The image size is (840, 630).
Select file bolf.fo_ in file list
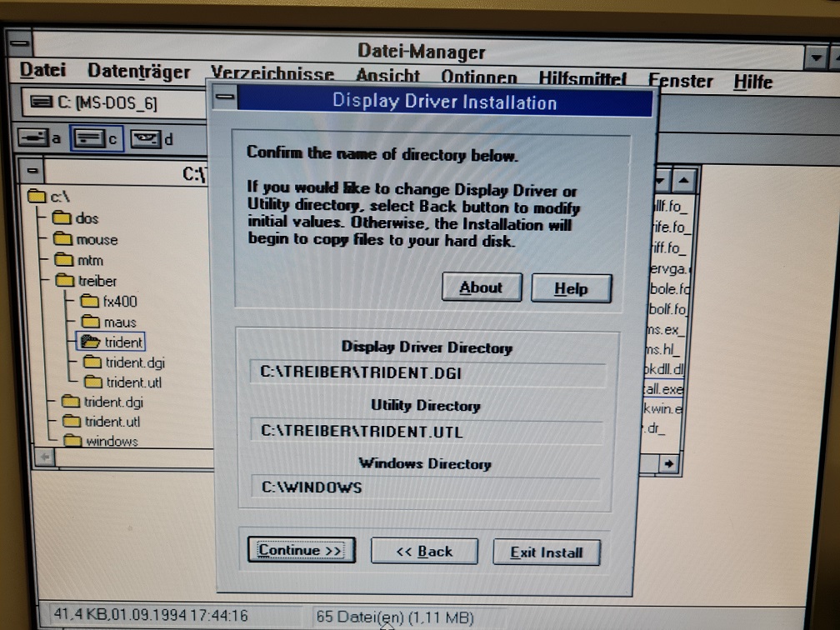[667, 309]
